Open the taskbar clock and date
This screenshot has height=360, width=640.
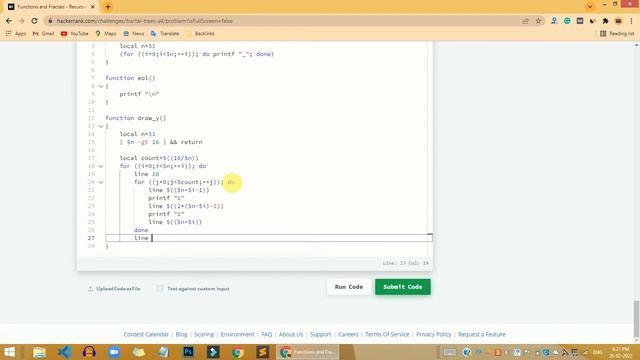(621, 352)
